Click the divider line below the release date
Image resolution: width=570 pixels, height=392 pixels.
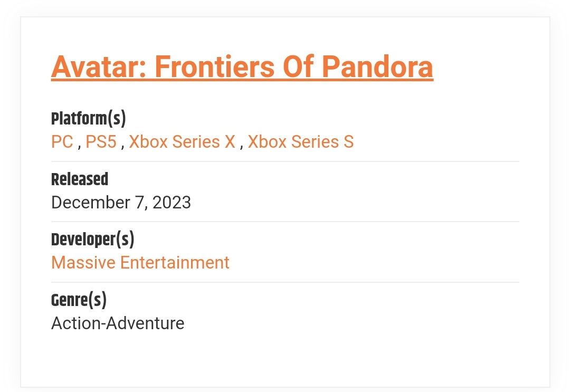[285, 222]
